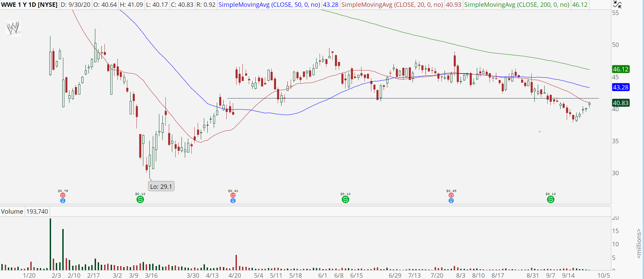The image size is (644, 279).
Task: Open the green dividend icon nearest the 3/9 date
Action: tap(140, 199)
